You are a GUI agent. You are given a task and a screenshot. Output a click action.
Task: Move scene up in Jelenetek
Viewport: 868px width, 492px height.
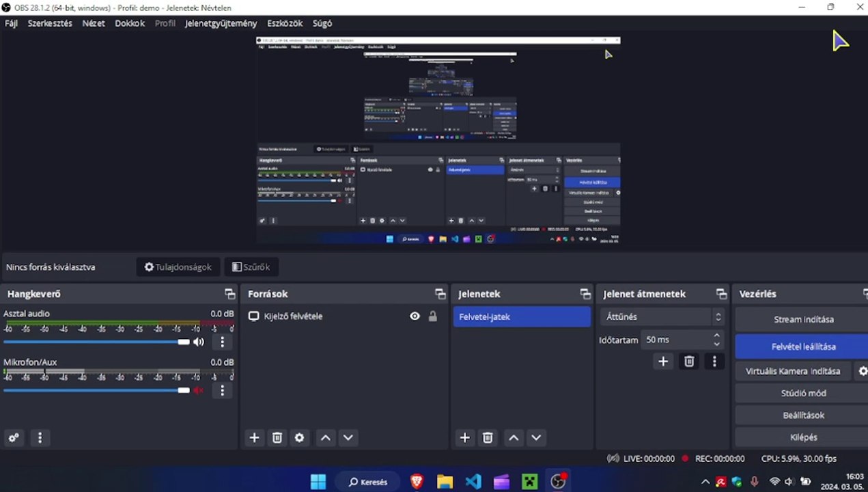pos(514,438)
